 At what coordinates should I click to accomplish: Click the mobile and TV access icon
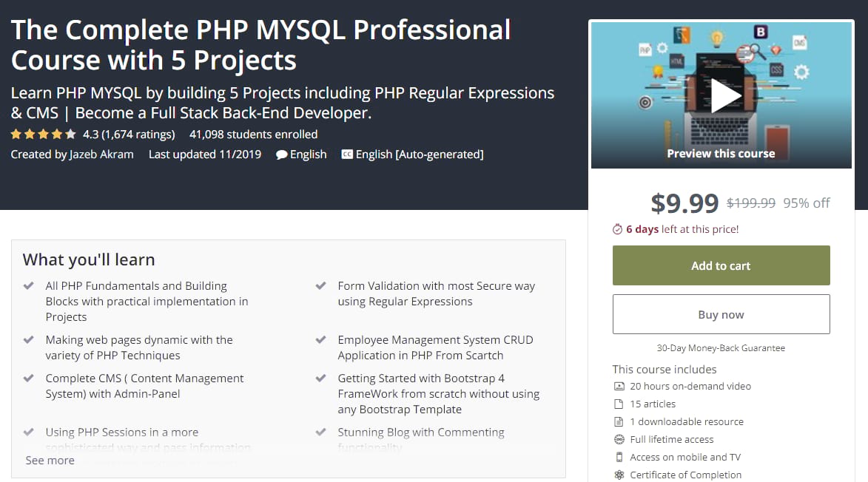618,457
